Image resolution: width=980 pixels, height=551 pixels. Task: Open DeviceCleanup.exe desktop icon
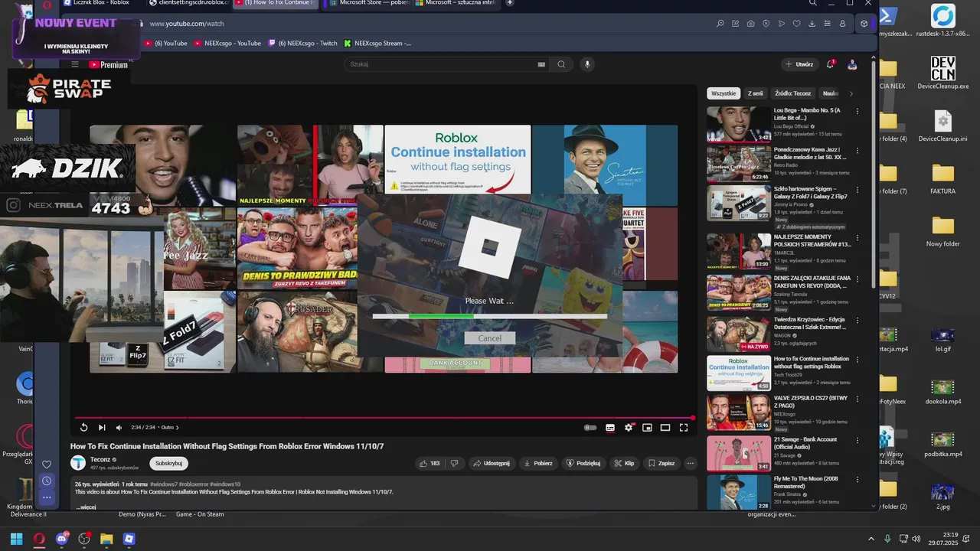tap(943, 73)
